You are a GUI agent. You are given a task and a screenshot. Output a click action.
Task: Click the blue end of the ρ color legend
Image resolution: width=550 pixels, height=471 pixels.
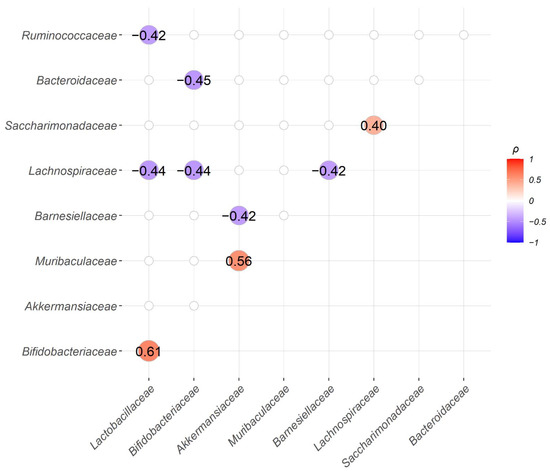[515, 238]
